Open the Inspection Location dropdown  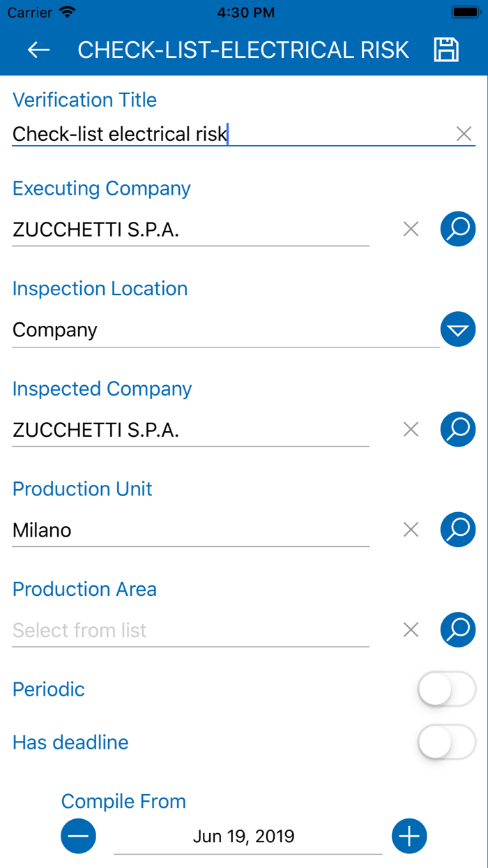458,329
